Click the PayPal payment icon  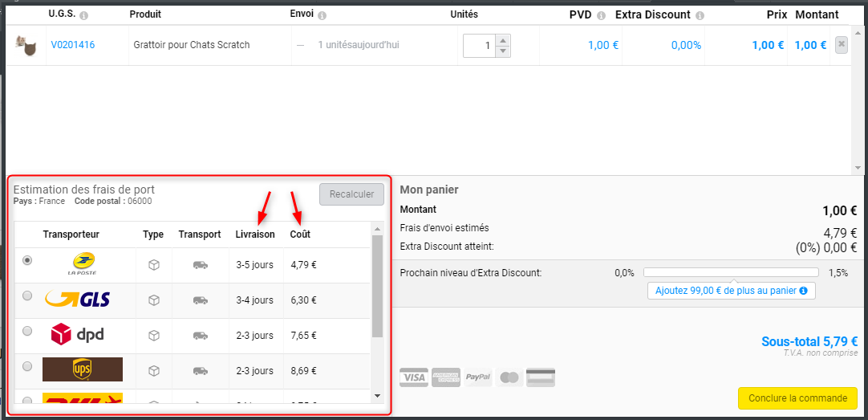[x=478, y=377]
